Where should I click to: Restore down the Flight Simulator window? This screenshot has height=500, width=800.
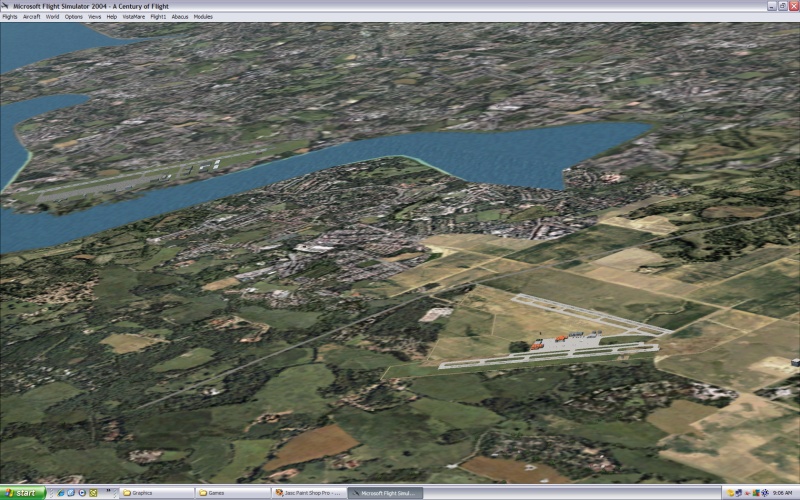point(783,6)
